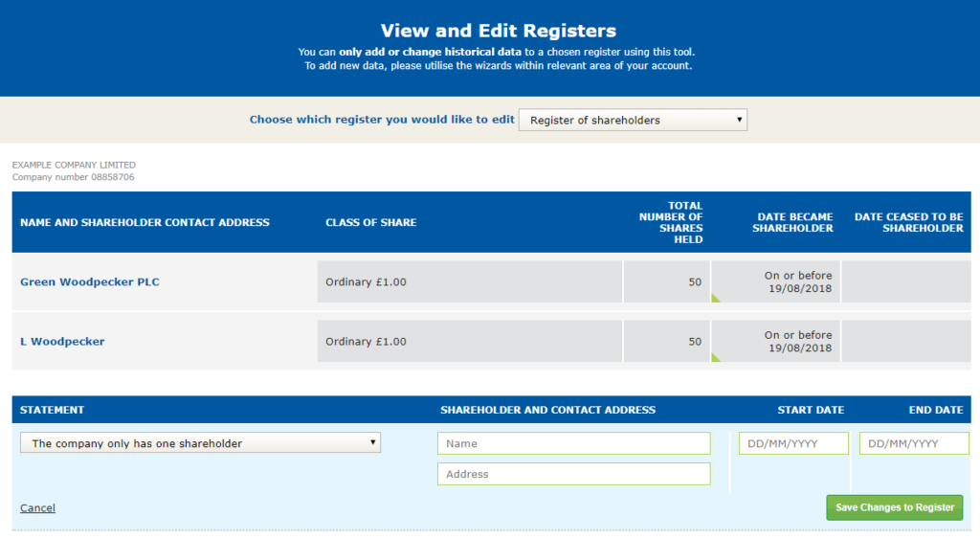Select the Start Date input box

point(793,443)
